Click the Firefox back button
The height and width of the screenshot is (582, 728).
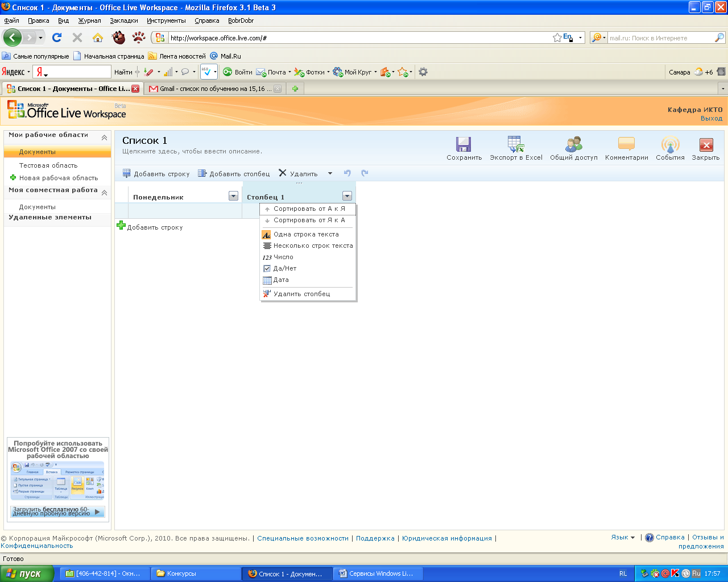pos(13,38)
